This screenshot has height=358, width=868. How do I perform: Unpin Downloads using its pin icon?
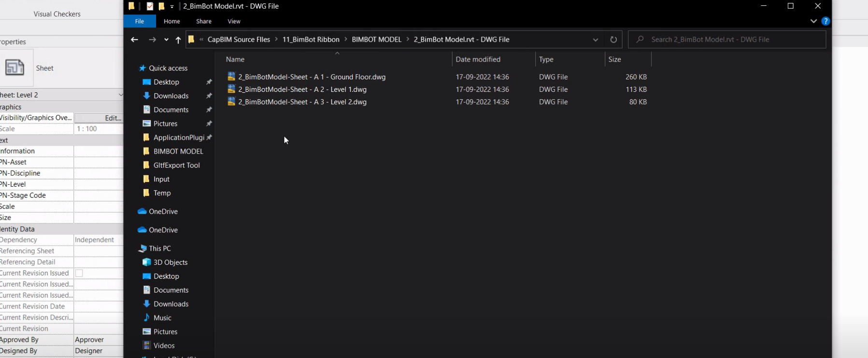coord(209,96)
